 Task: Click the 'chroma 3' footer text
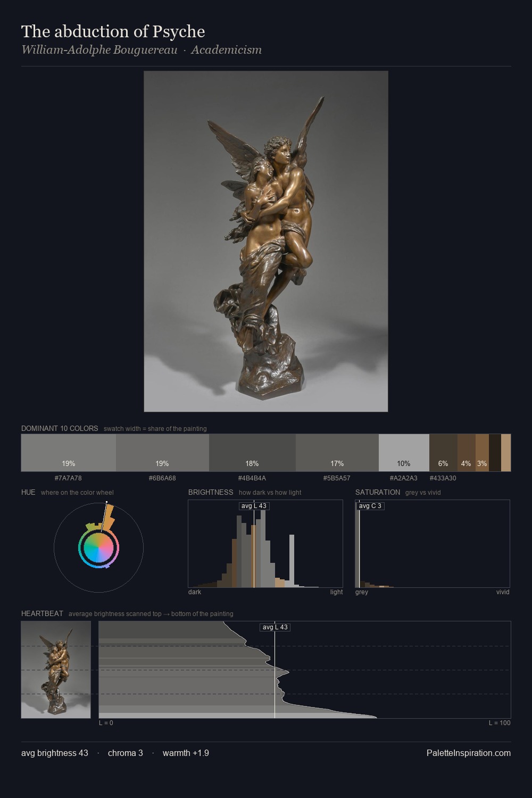pyautogui.click(x=126, y=753)
